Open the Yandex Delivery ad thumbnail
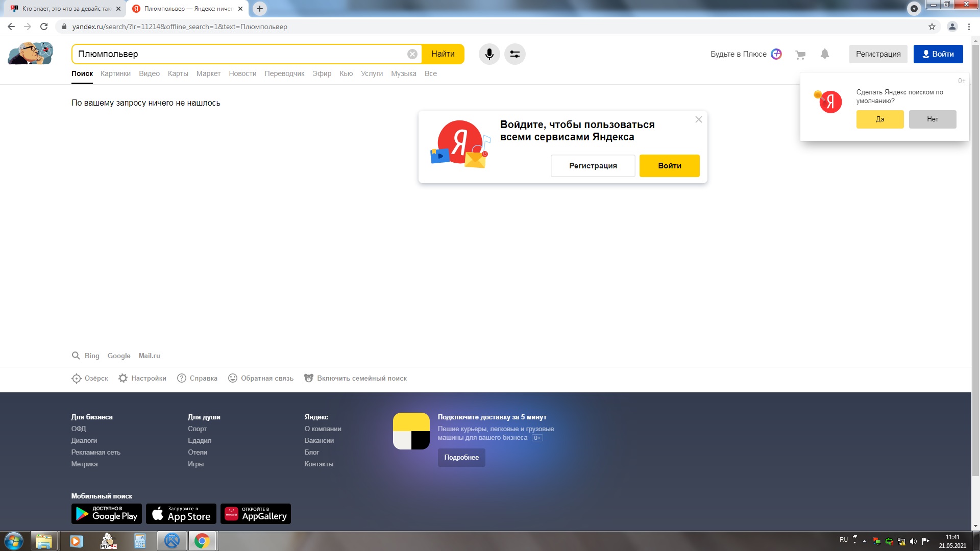This screenshot has width=980, height=551. tap(411, 431)
